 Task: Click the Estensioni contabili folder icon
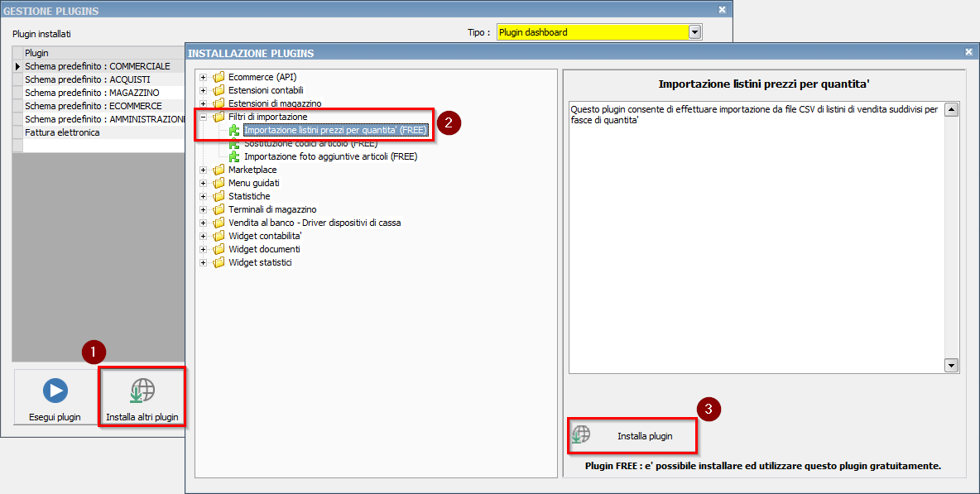[219, 91]
